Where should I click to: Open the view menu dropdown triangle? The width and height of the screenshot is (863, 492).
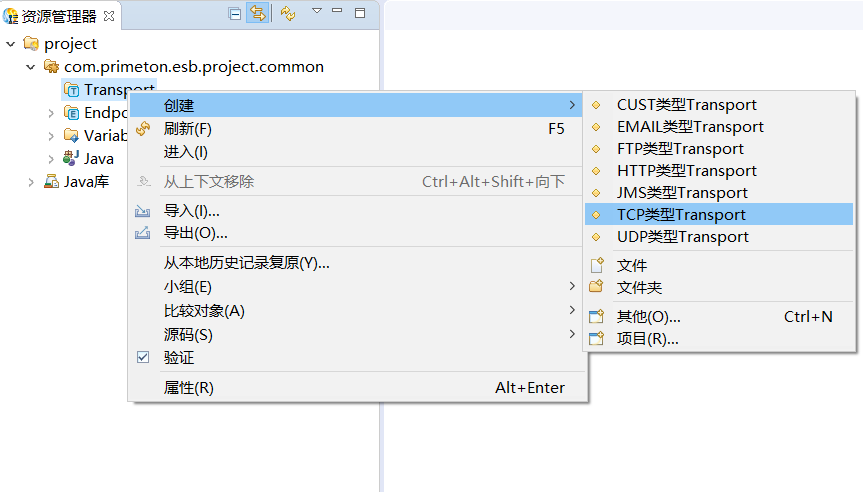tap(316, 11)
